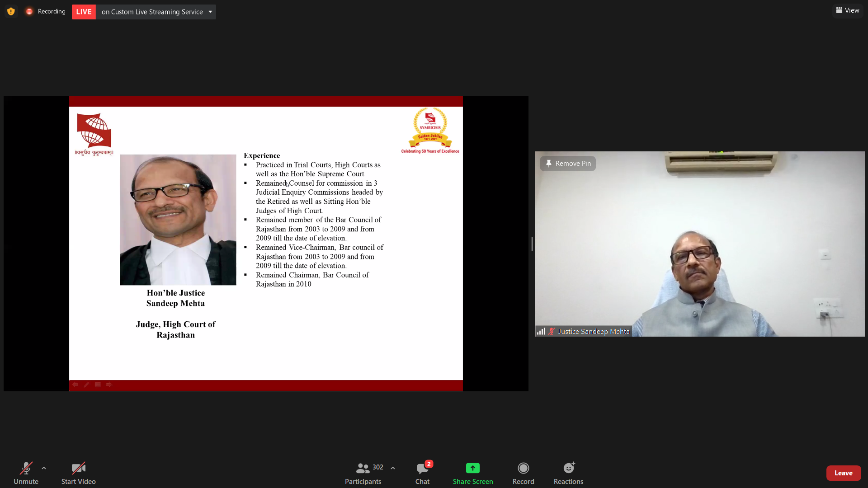Expand the audio options caret beside Unmute
Viewport: 868px width, 488px height.
point(44,468)
